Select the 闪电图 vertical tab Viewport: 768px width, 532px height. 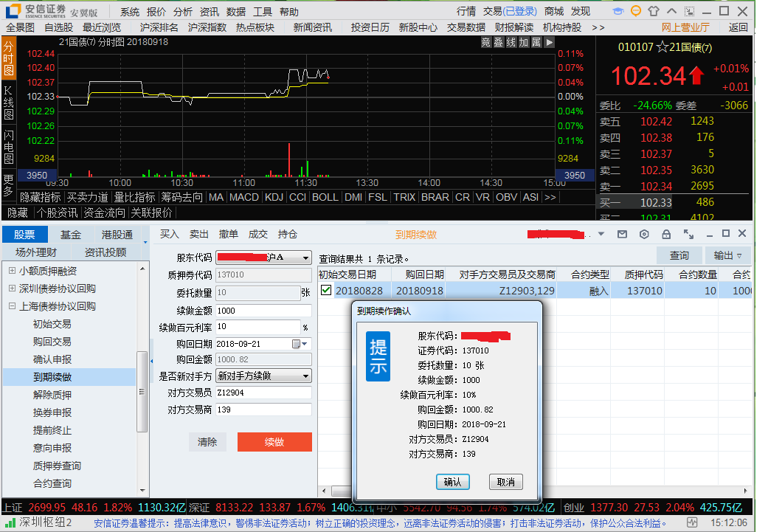[9, 147]
